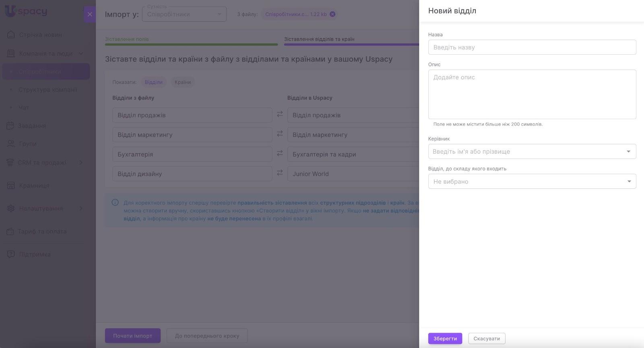Viewport: 644px width, 348px height.
Task: Click the News feed house icon
Action: [x=11, y=35]
